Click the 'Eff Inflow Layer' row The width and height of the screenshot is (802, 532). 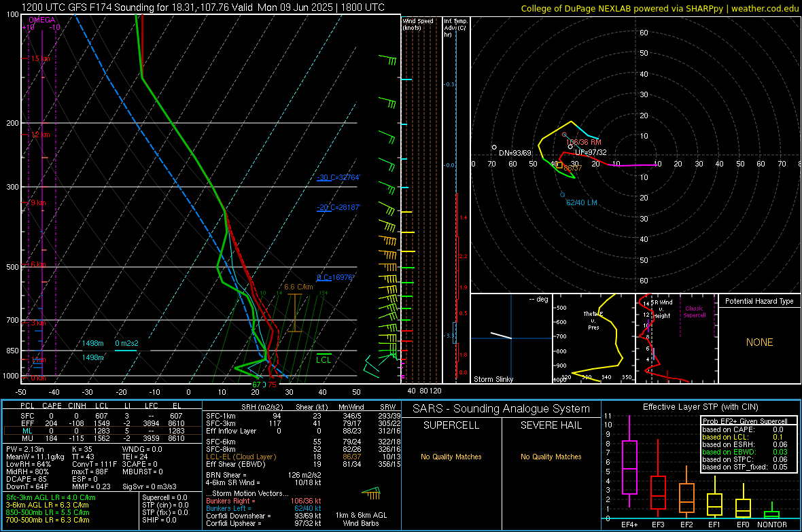pos(303,431)
